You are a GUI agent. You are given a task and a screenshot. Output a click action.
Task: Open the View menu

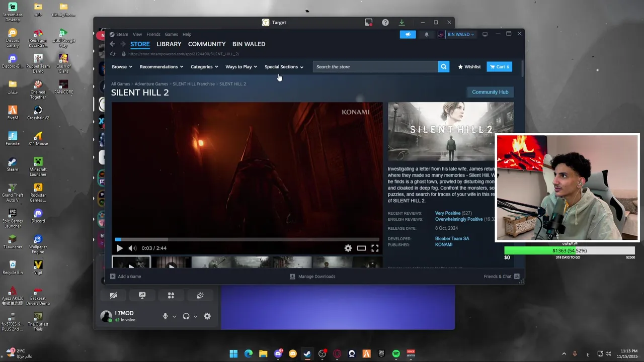point(137,35)
